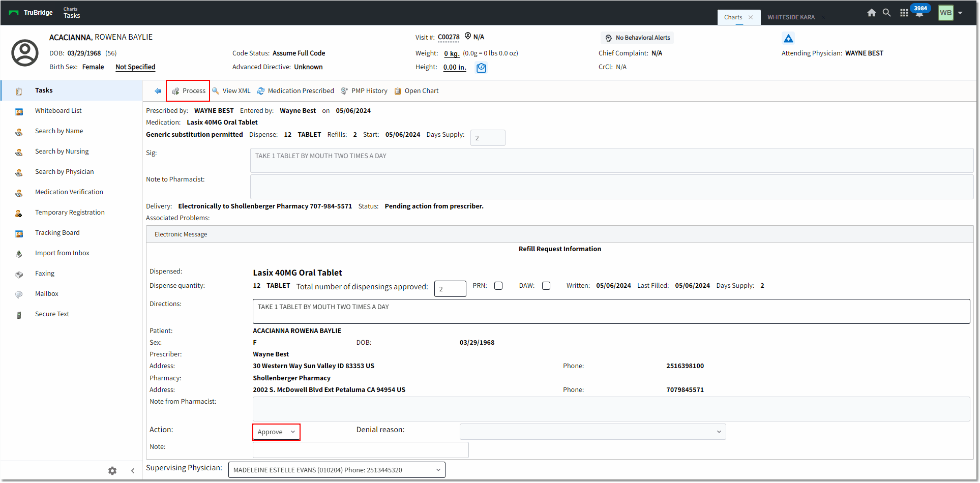
Task: Click the Tasks clipboard icon
Action: 19,92
